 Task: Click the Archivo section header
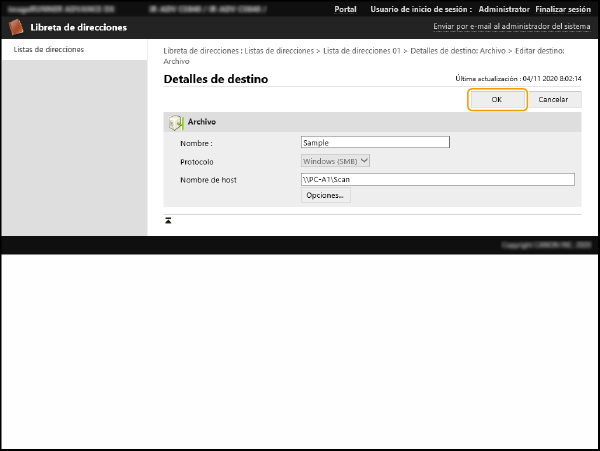pyautogui.click(x=202, y=122)
